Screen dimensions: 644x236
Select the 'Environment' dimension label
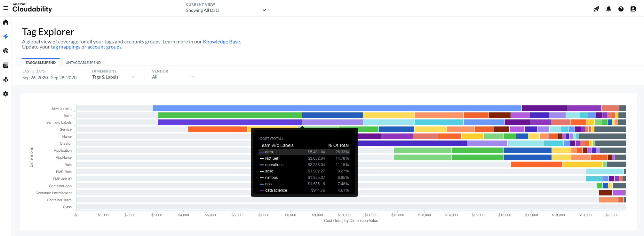click(62, 108)
